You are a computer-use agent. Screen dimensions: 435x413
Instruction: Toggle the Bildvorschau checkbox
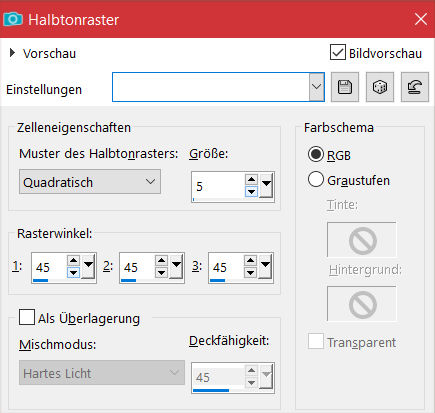pyautogui.click(x=337, y=52)
